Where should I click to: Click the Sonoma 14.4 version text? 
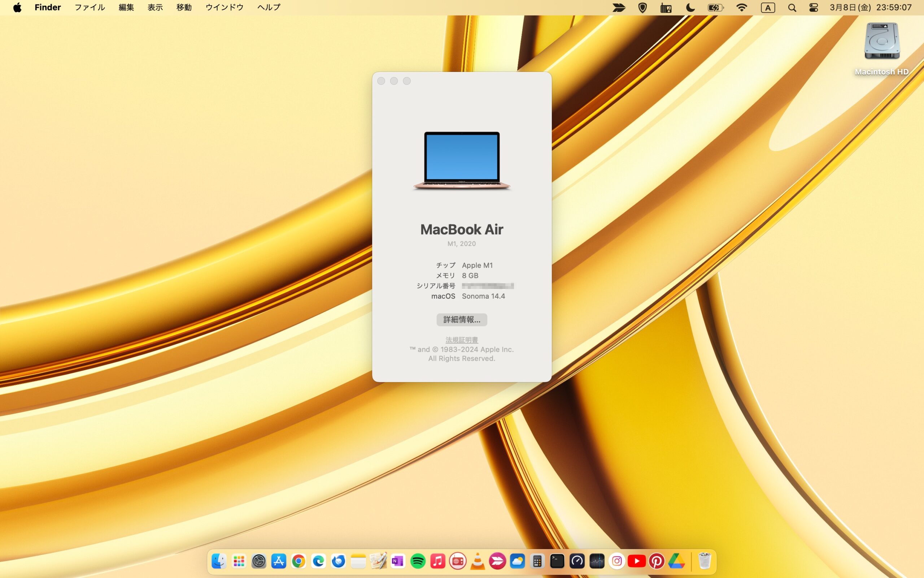[x=483, y=296]
